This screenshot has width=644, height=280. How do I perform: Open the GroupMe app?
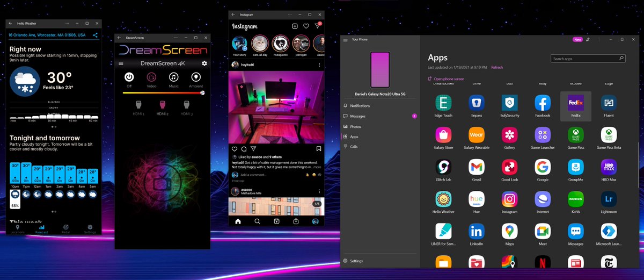coord(576,167)
